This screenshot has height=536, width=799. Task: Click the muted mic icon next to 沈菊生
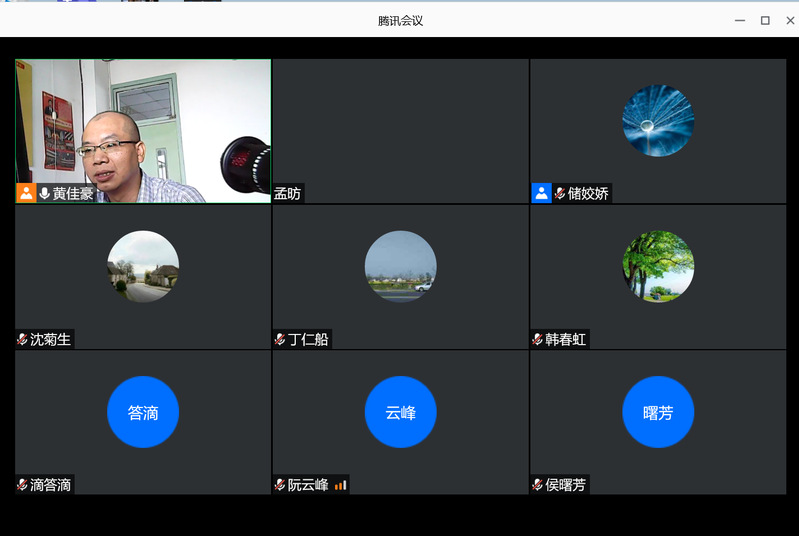pyautogui.click(x=22, y=339)
